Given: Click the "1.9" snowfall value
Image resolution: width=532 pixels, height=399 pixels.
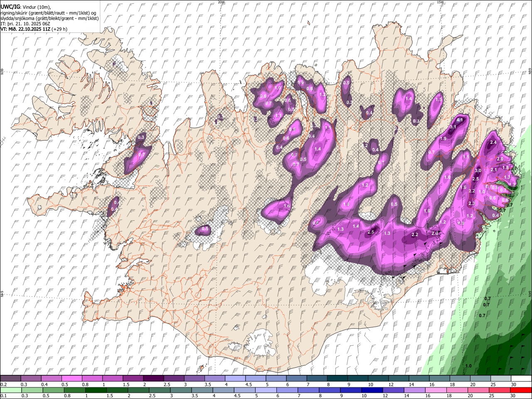Looking at the screenshot, I should click(443, 139).
